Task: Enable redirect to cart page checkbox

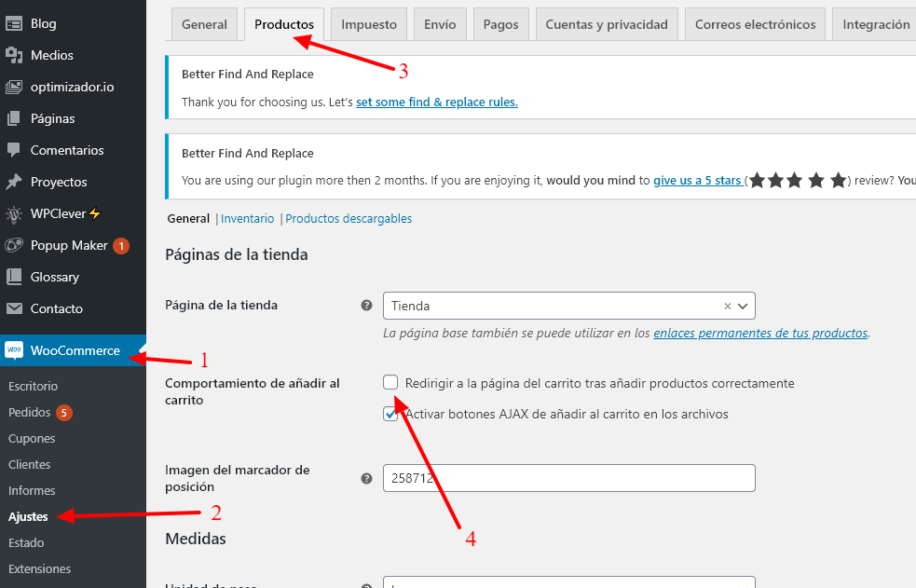Action: coord(390,382)
